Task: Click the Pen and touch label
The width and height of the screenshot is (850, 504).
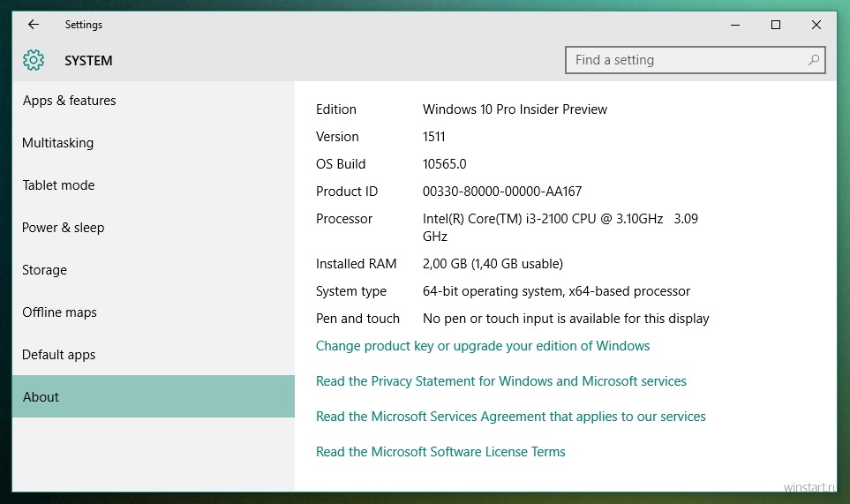Action: 357,319
